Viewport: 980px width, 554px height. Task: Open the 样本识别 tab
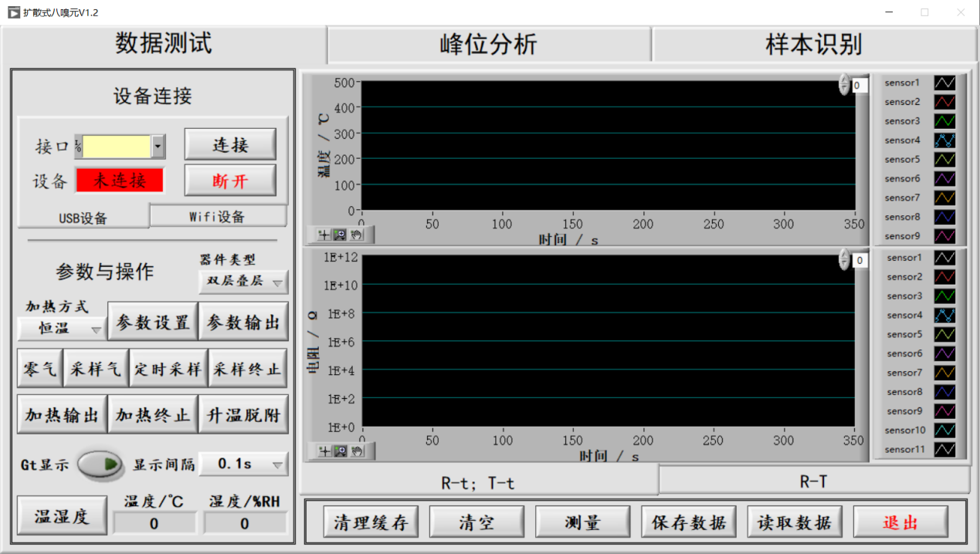click(813, 45)
